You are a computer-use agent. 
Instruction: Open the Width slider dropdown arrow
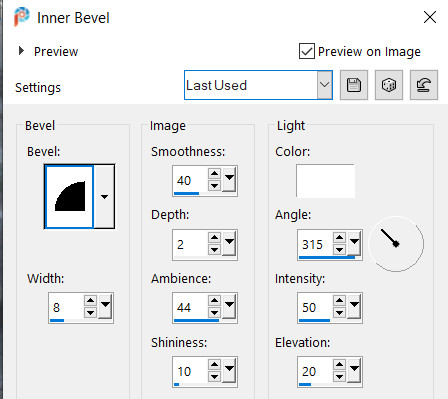[x=106, y=306]
